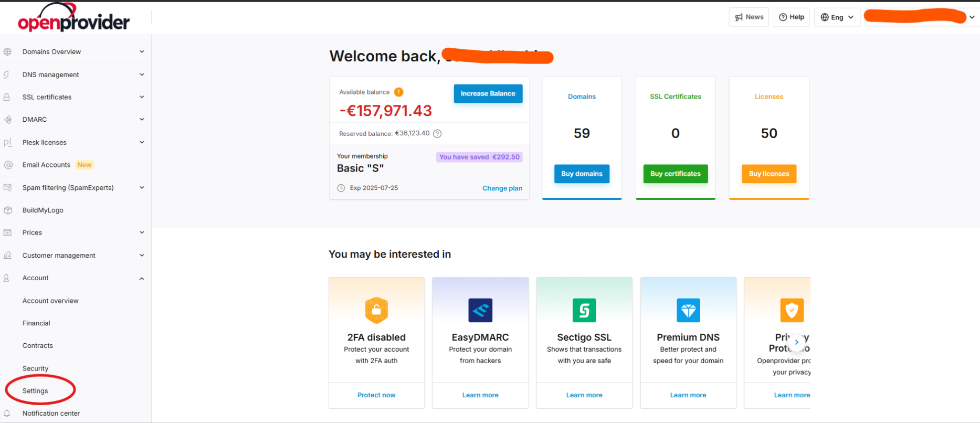980x423 pixels.
Task: Click the Privacy Protection shield icon
Action: click(792, 310)
